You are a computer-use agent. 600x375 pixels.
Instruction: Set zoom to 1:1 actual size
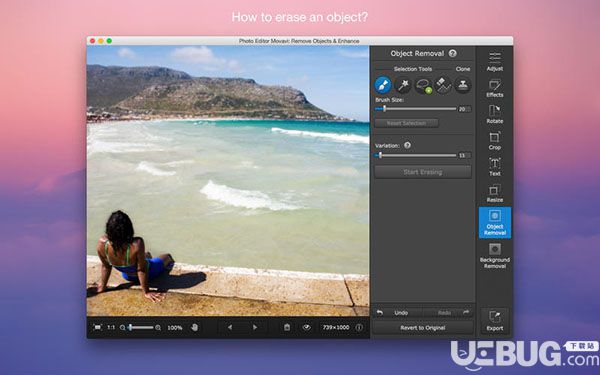click(111, 328)
